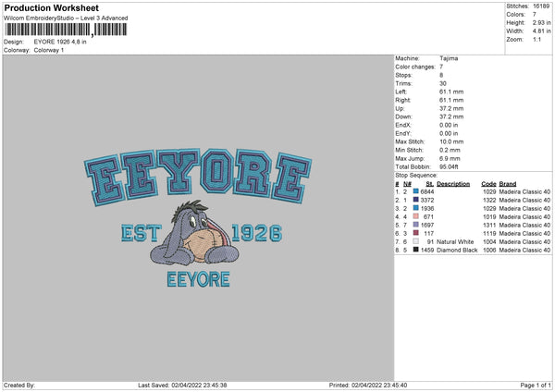Click the Stops value 8
The image size is (555, 392).
[441, 75]
